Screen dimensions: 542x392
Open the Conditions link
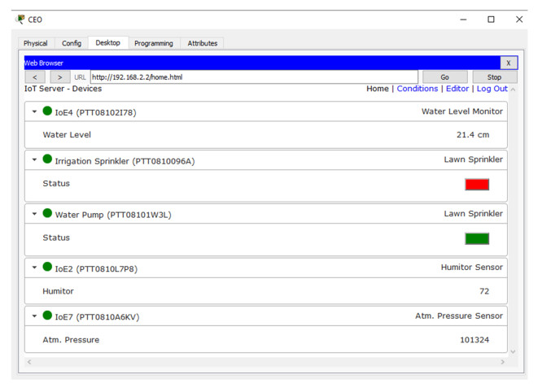click(x=417, y=89)
